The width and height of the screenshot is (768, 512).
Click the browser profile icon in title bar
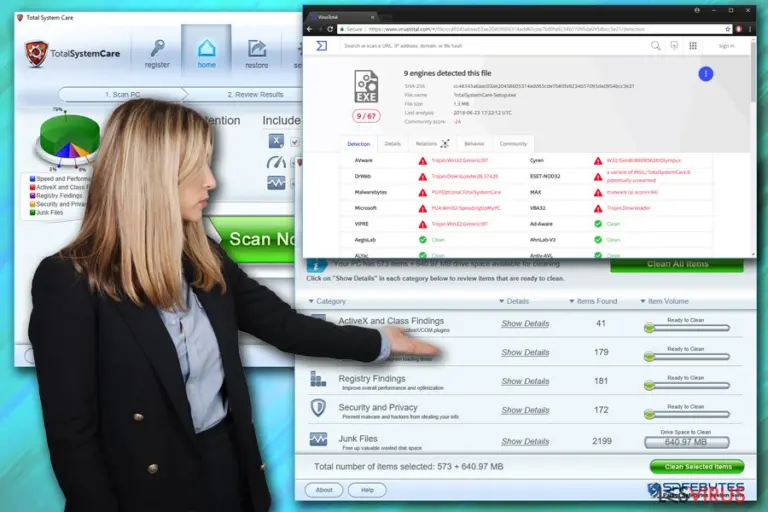[x=696, y=10]
